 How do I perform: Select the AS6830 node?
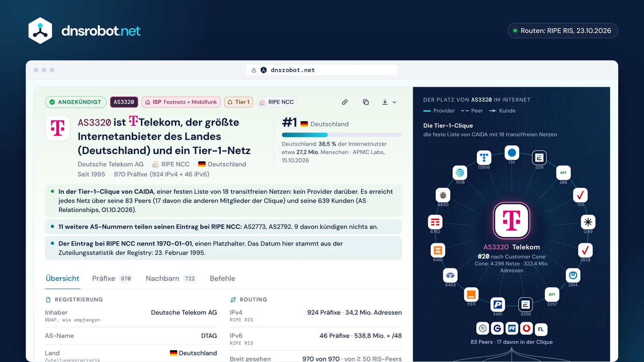(x=443, y=195)
